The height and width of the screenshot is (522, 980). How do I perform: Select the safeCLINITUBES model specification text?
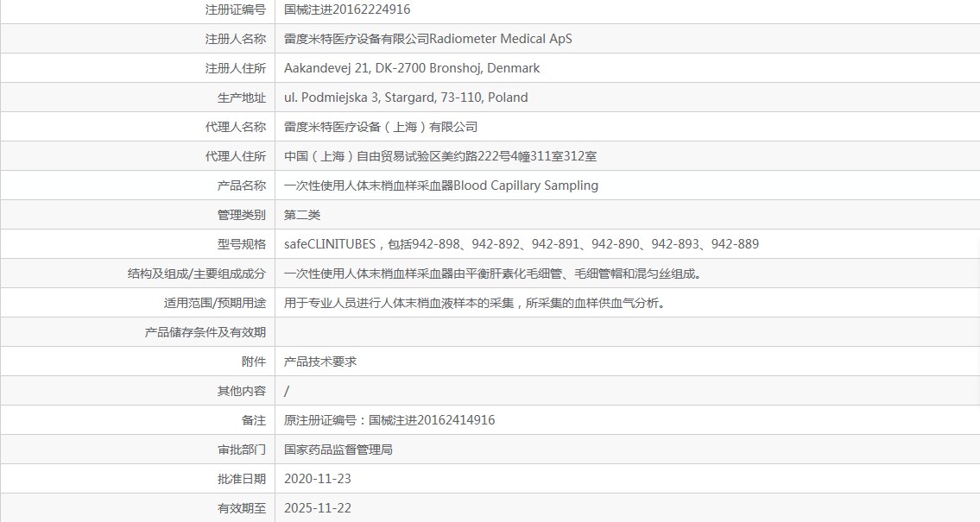(x=522, y=244)
